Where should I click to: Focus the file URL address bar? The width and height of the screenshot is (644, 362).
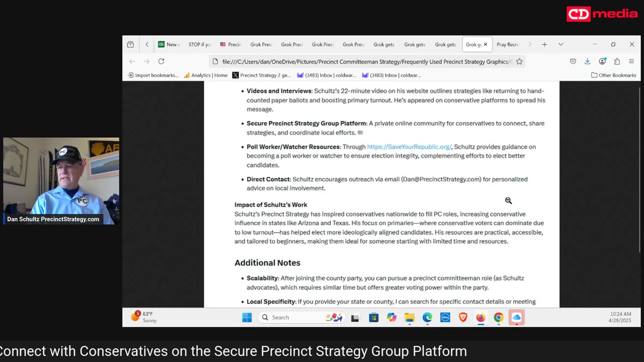[x=367, y=61]
